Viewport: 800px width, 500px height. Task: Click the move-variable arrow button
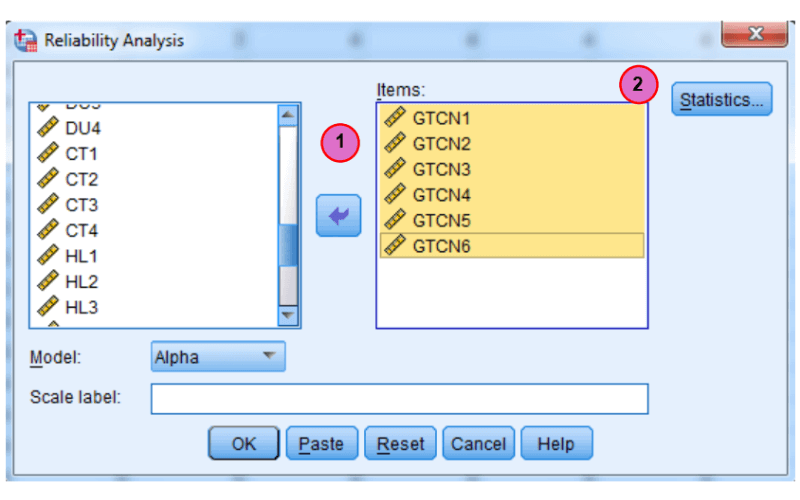click(x=338, y=215)
